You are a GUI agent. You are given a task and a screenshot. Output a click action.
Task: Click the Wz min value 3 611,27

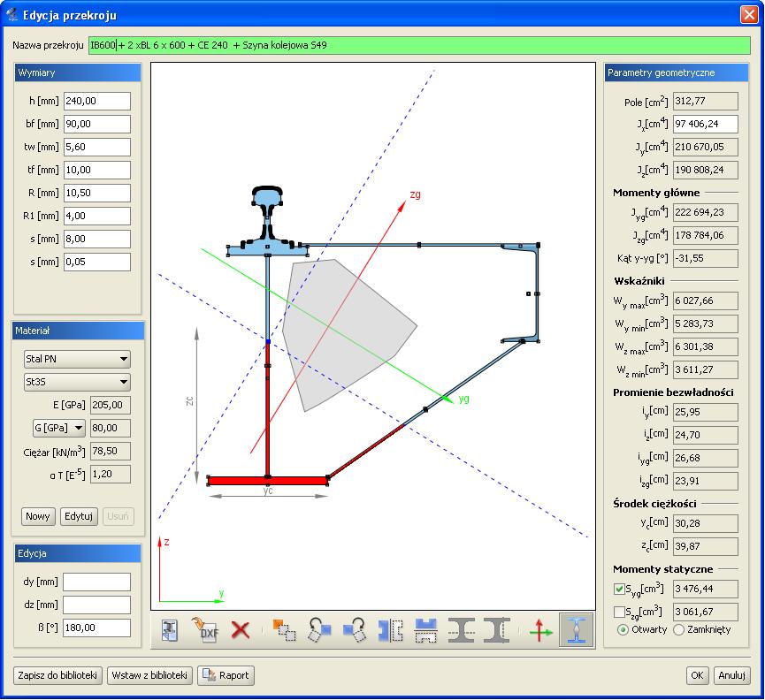706,369
